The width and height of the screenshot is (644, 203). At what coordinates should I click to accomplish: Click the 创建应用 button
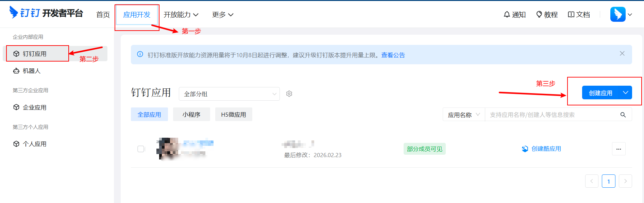pyautogui.click(x=600, y=92)
